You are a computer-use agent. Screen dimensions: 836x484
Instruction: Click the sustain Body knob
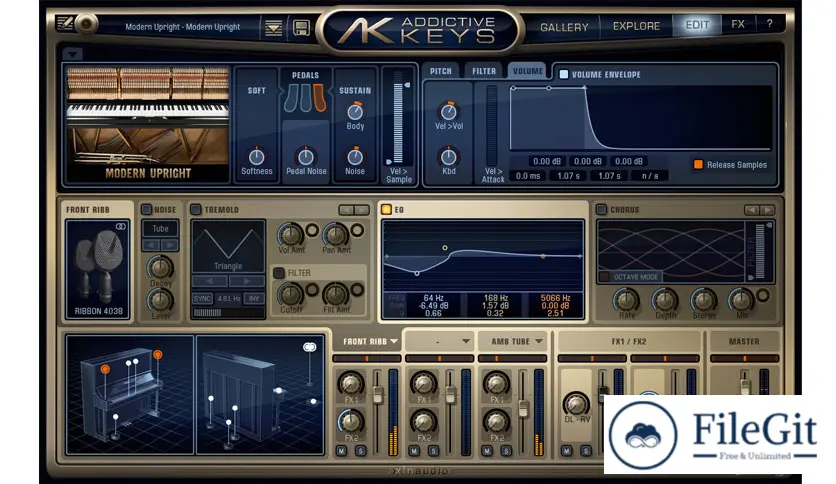point(355,111)
